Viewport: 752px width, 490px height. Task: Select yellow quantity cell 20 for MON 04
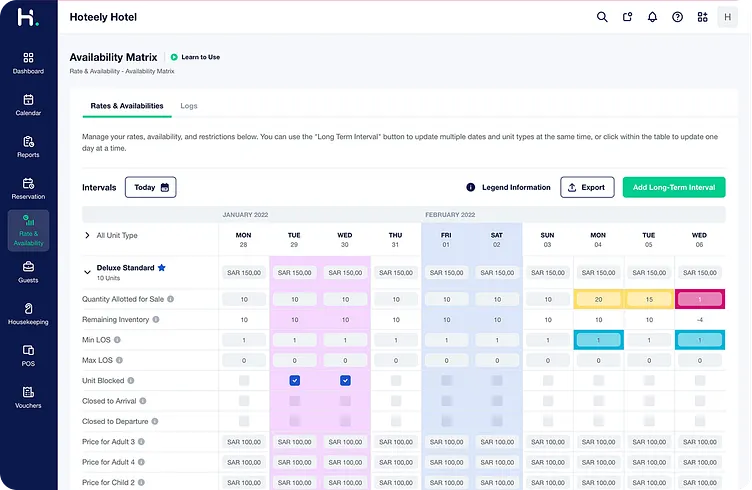[x=599, y=299]
